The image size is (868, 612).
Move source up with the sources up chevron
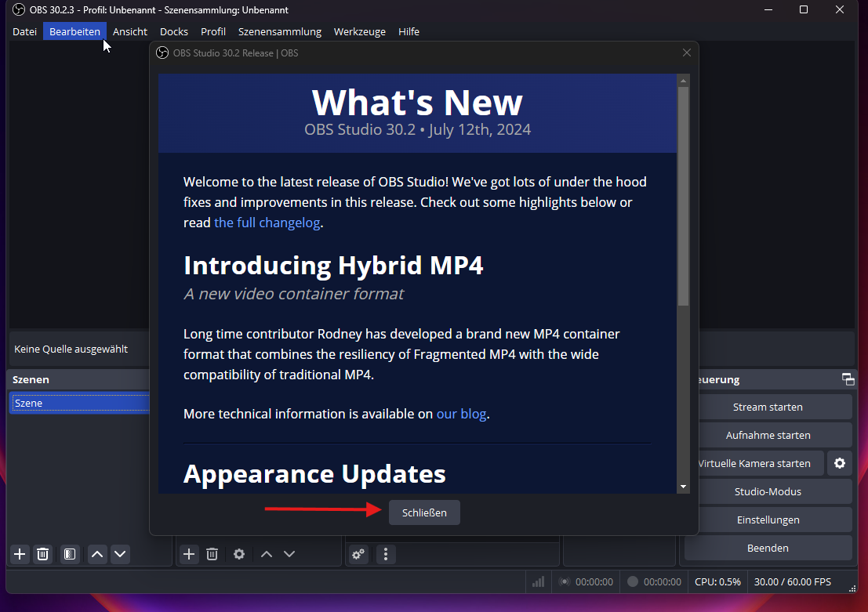coord(267,554)
